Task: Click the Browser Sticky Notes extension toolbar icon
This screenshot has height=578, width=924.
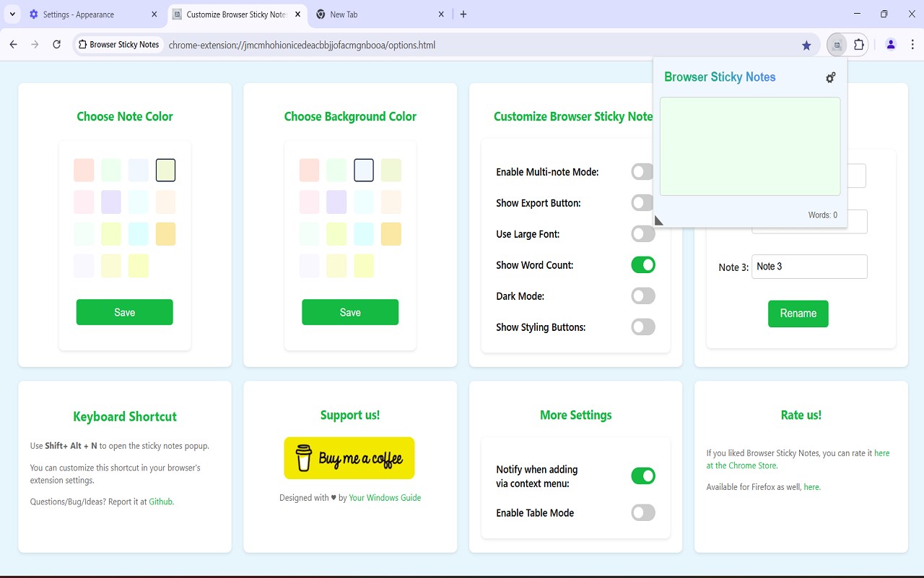Action: (x=837, y=45)
